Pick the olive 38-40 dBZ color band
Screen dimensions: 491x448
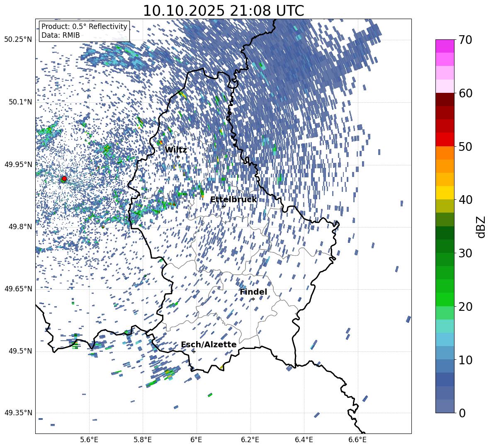tap(445, 206)
